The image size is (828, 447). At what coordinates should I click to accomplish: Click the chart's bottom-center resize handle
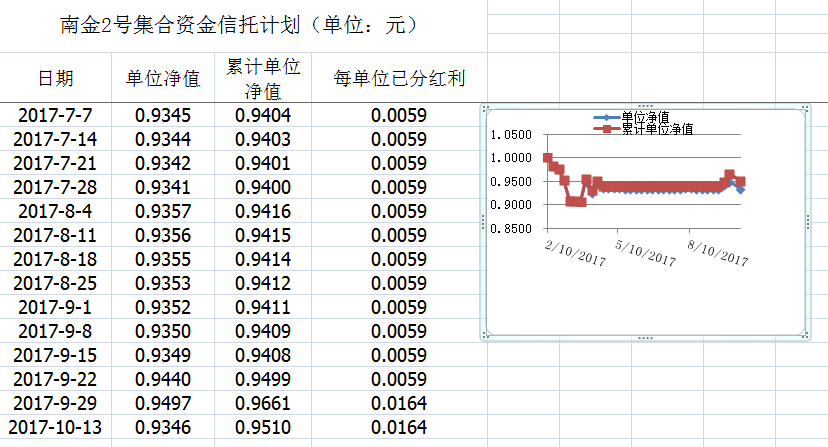[x=644, y=337]
